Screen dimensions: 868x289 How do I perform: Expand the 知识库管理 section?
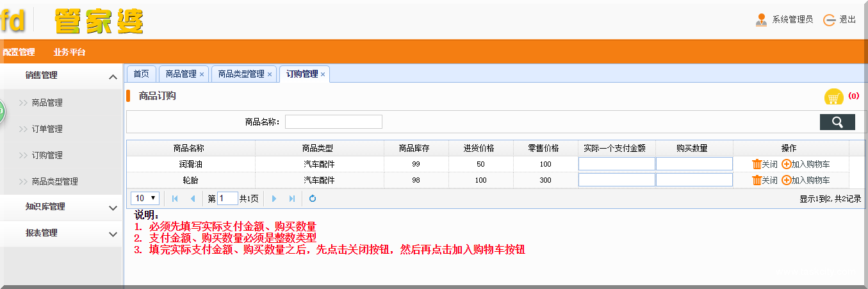point(113,208)
